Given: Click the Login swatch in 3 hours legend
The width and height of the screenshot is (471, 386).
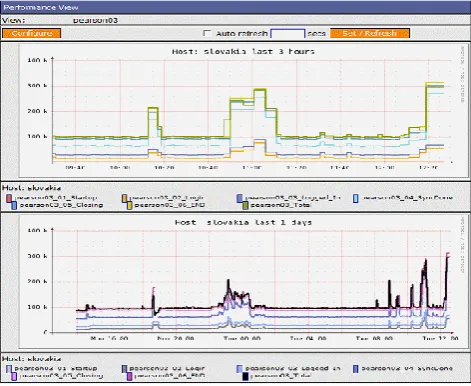Looking at the screenshot, I should tap(125, 198).
